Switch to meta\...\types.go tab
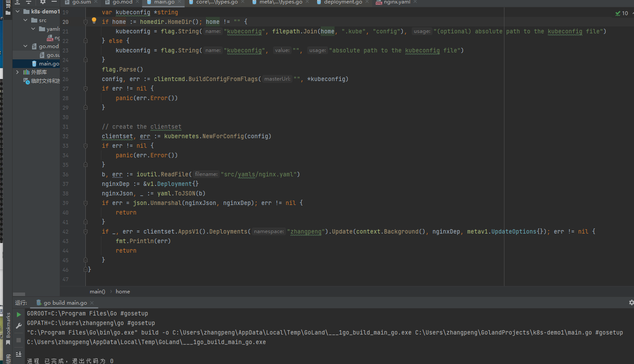The width and height of the screenshot is (634, 364). pos(281,2)
